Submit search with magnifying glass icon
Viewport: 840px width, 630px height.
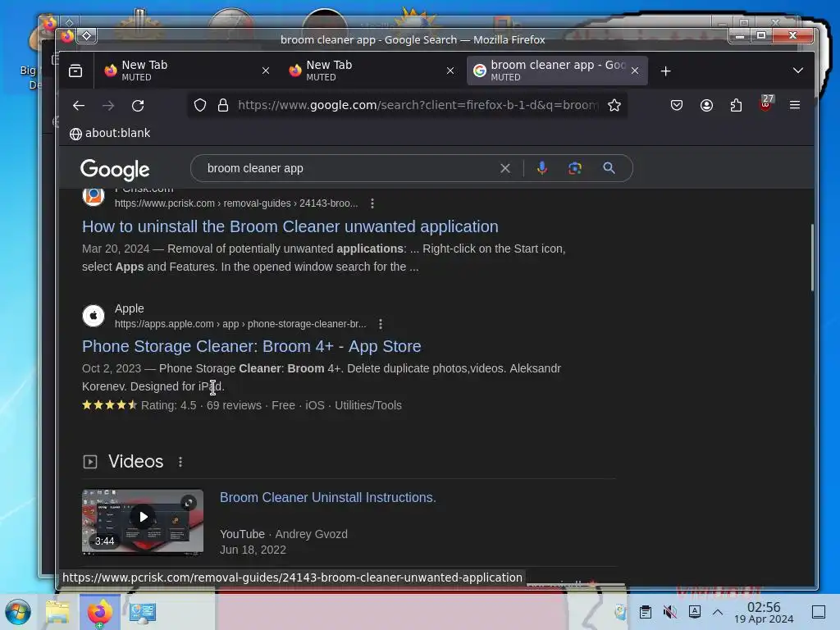[609, 168]
